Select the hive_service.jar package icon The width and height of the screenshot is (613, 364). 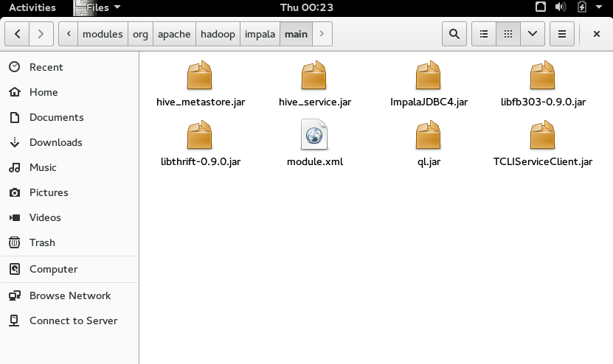314,75
